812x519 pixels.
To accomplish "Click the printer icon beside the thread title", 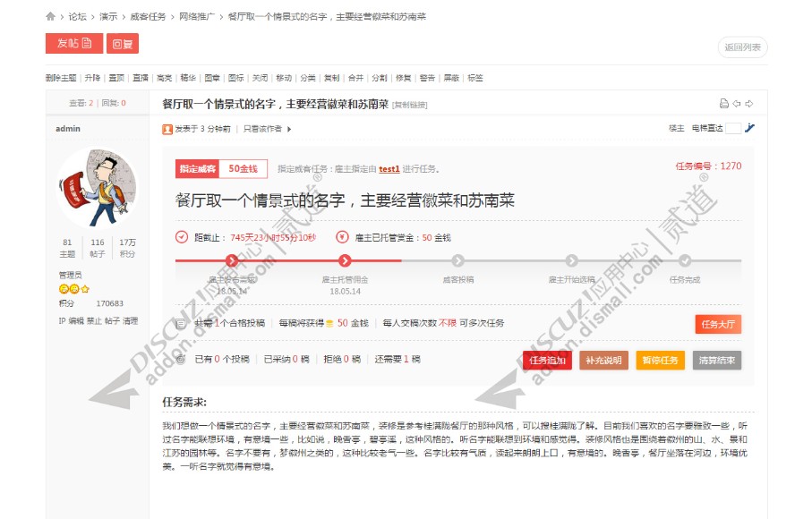I will pyautogui.click(x=724, y=104).
